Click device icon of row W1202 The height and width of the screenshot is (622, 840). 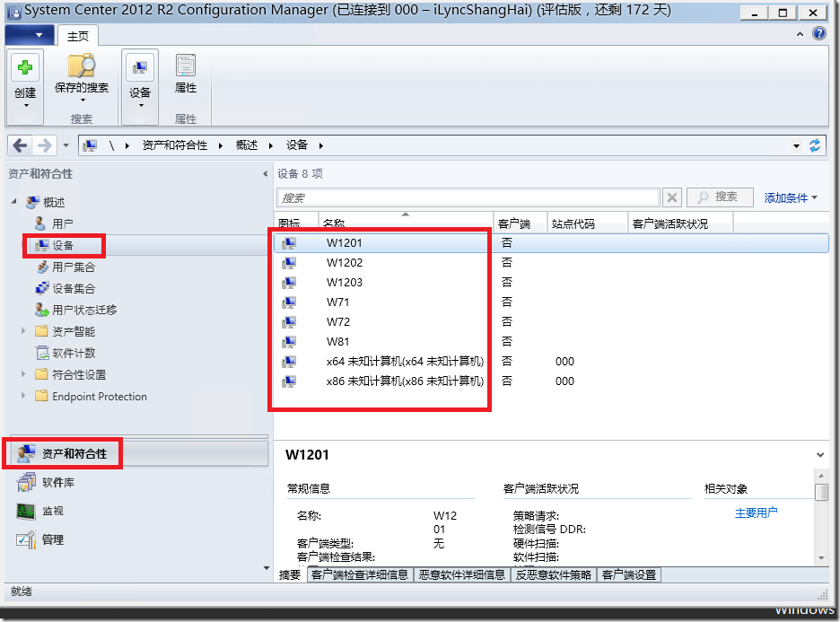[289, 262]
